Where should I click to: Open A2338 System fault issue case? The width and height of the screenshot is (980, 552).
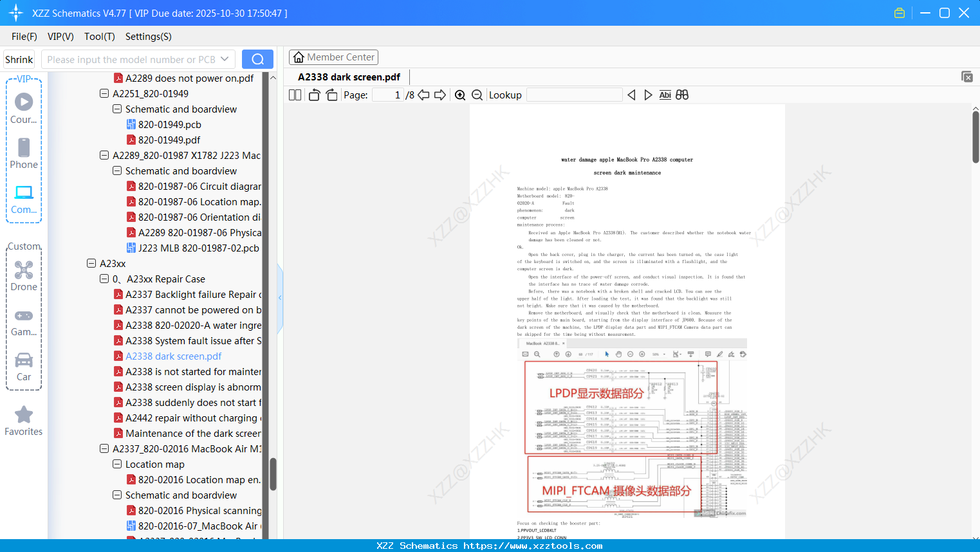[187, 341]
